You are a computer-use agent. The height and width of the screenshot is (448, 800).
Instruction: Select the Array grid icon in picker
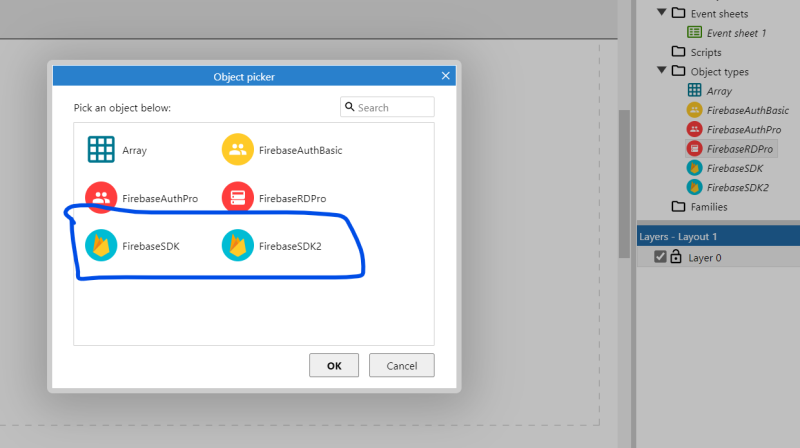click(101, 150)
